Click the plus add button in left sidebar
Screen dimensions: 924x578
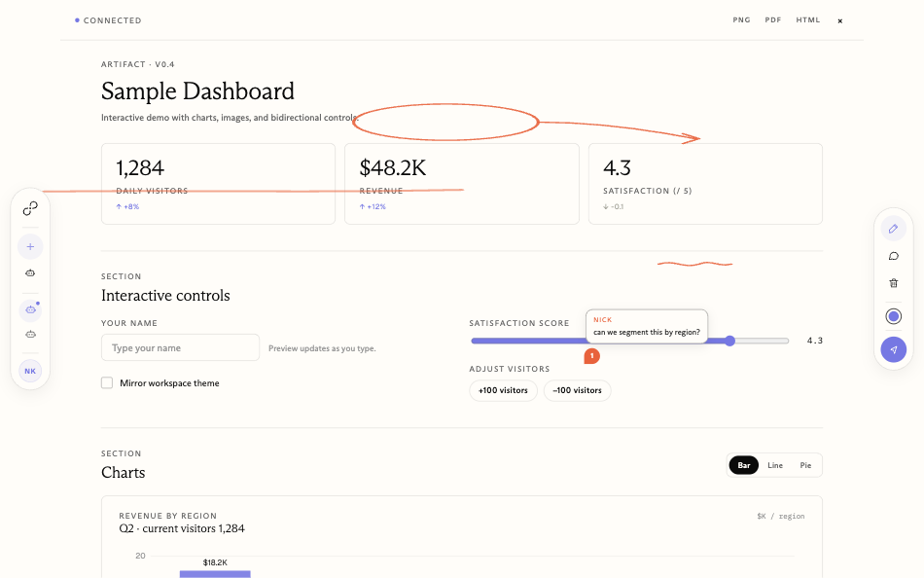(30, 246)
